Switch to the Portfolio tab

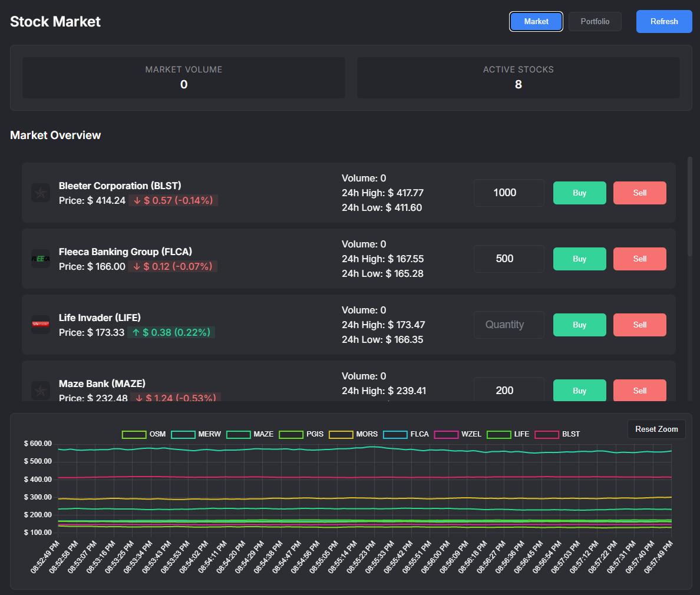pyautogui.click(x=595, y=21)
